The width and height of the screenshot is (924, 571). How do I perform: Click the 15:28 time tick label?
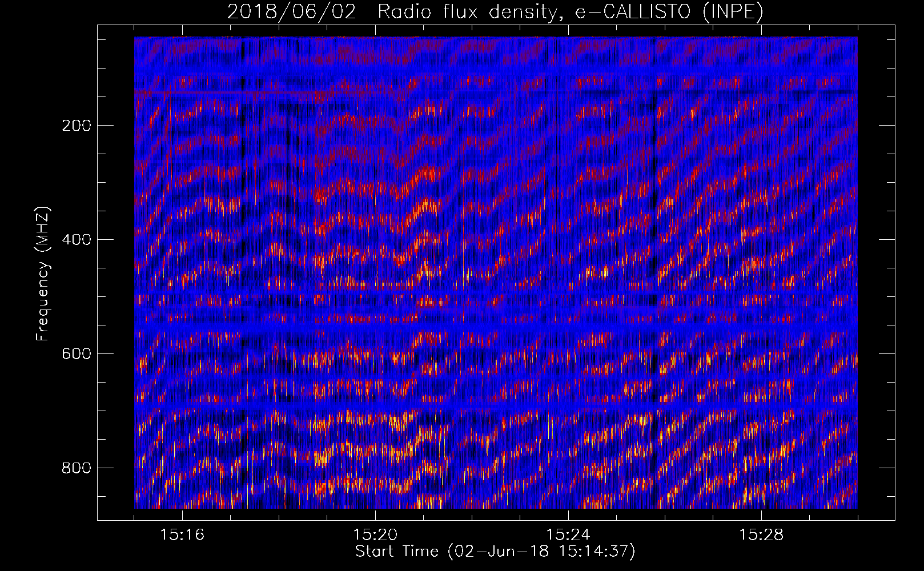coord(761,535)
